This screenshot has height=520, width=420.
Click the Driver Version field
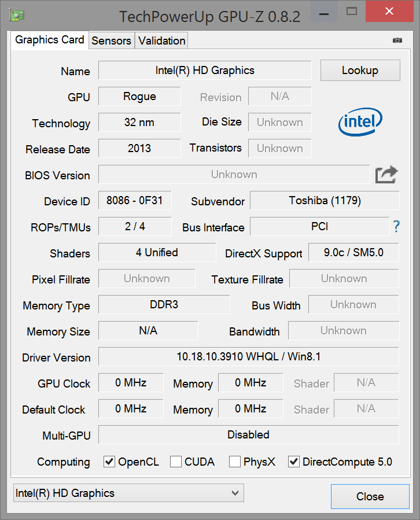(248, 357)
